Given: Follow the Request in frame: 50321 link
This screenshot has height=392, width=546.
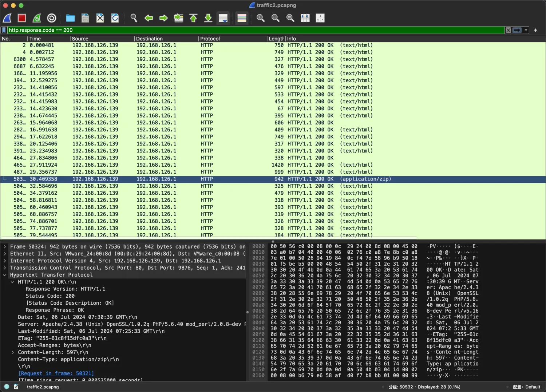Looking at the screenshot, I should 56,373.
